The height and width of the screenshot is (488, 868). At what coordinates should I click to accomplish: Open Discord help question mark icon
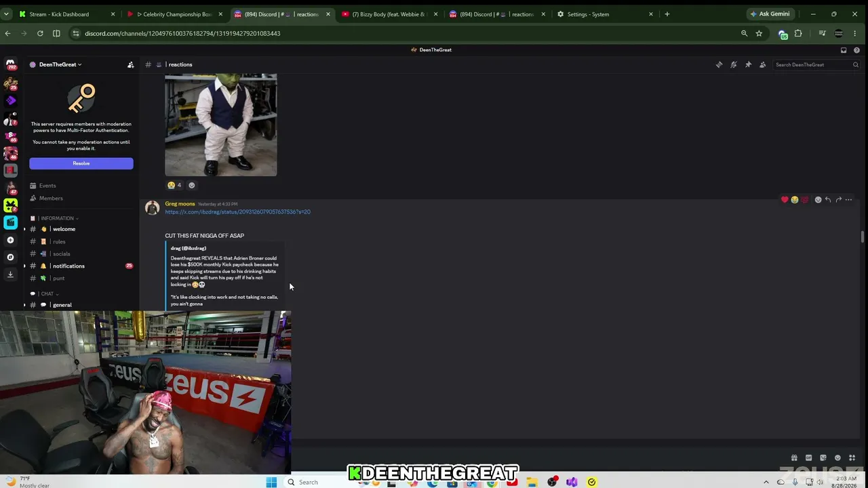[x=857, y=50]
